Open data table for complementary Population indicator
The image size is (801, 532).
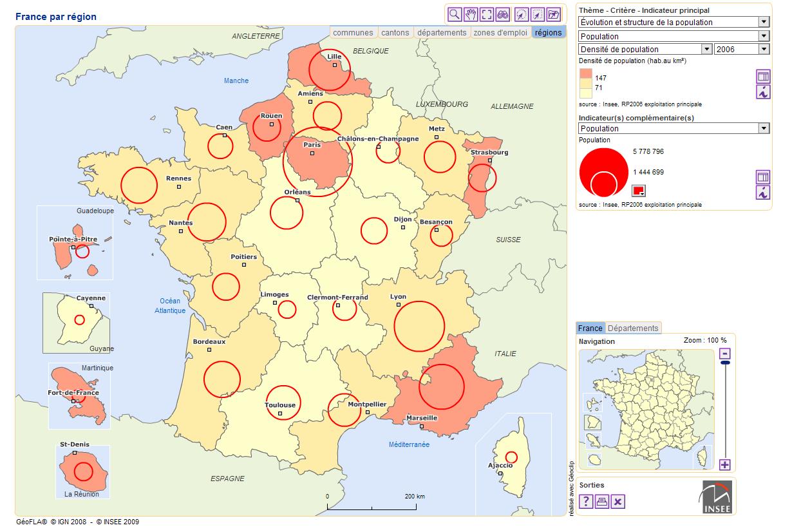763,177
